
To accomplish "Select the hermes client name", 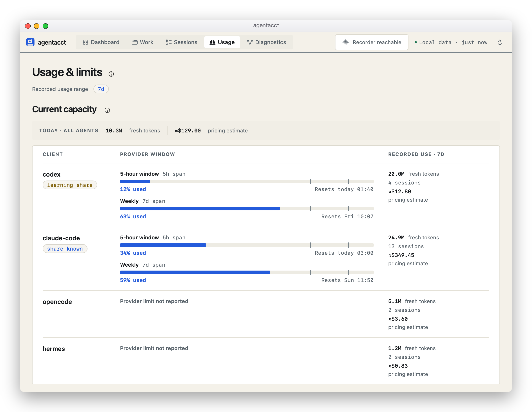I will point(54,349).
